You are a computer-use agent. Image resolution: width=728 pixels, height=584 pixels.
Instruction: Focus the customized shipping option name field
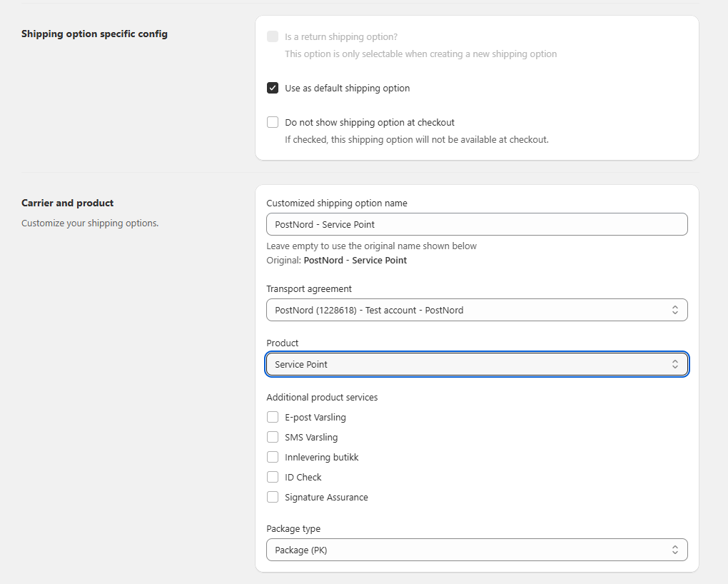click(476, 224)
